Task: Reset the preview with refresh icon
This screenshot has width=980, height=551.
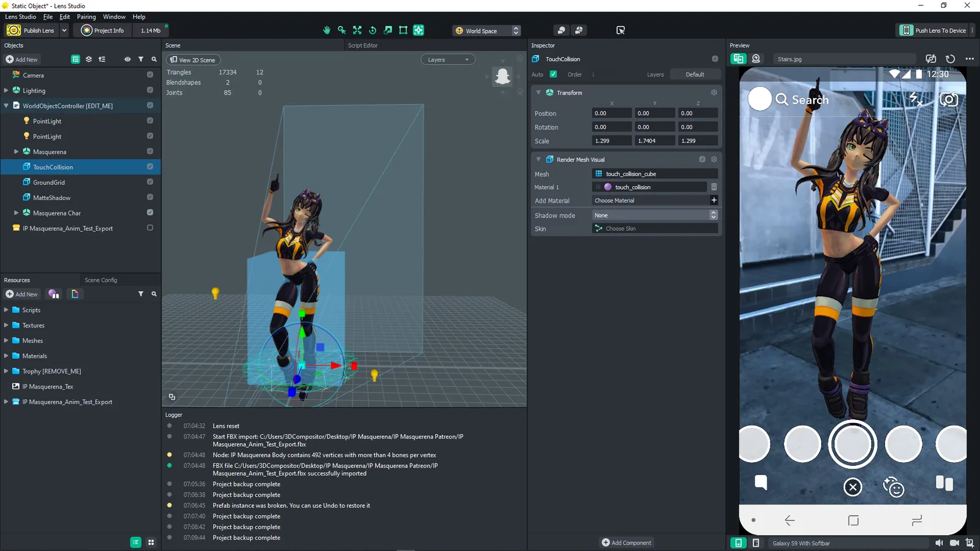Action: 950,59
